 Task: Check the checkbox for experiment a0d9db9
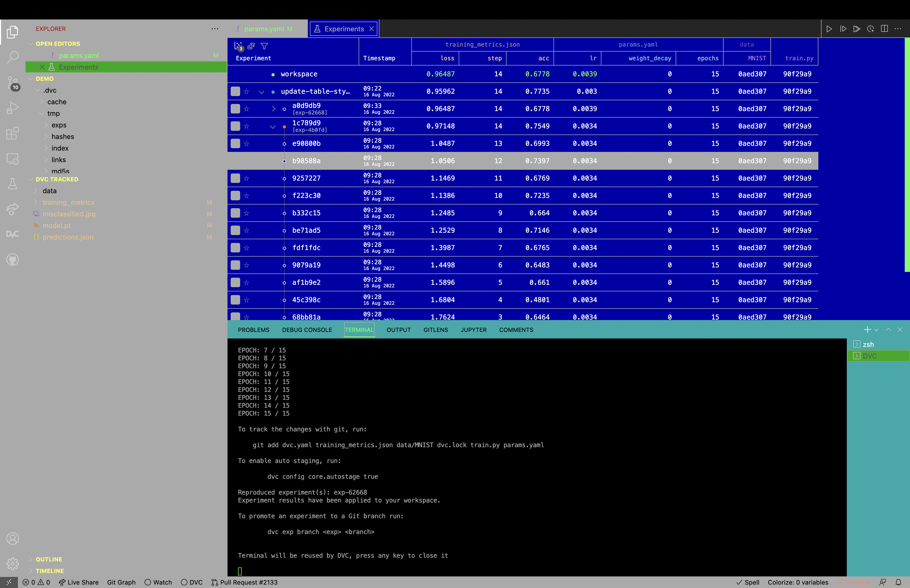235,109
